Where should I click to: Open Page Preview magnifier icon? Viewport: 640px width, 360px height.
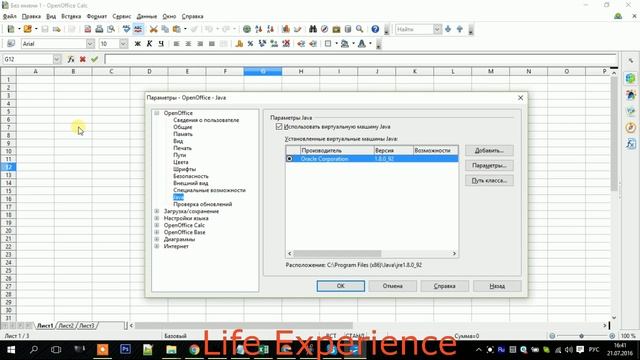(x=111, y=29)
